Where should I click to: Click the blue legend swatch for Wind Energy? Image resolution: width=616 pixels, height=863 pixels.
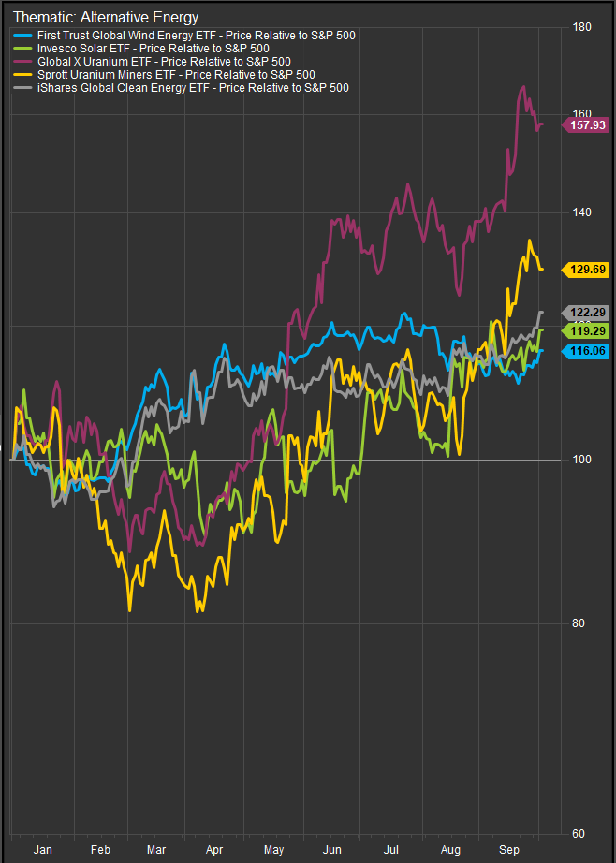pos(20,35)
